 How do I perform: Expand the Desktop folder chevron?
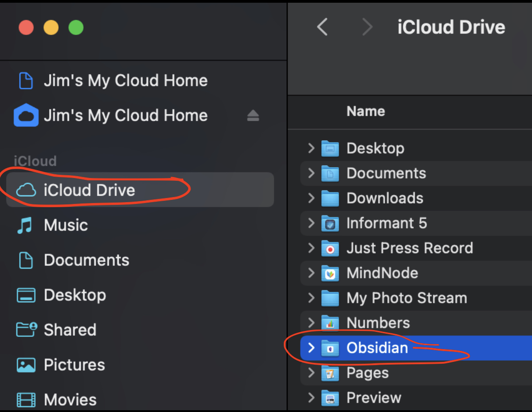point(311,148)
